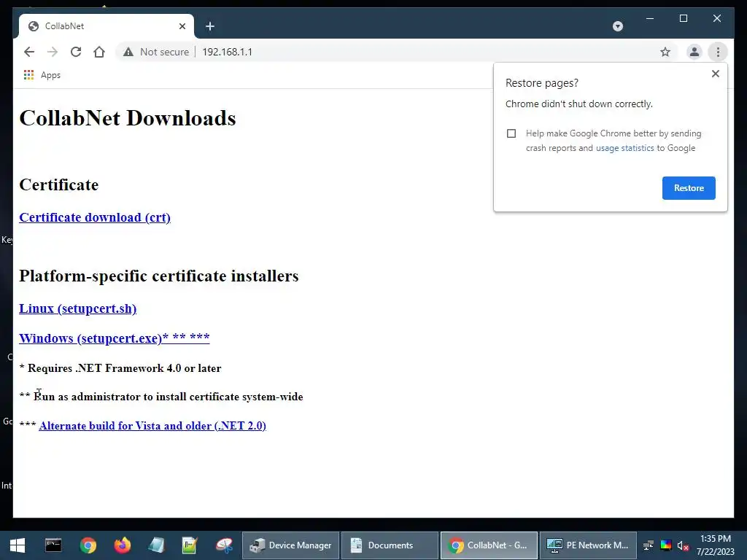The width and height of the screenshot is (747, 560).
Task: Maximize the Chrome window
Action: pos(683,18)
